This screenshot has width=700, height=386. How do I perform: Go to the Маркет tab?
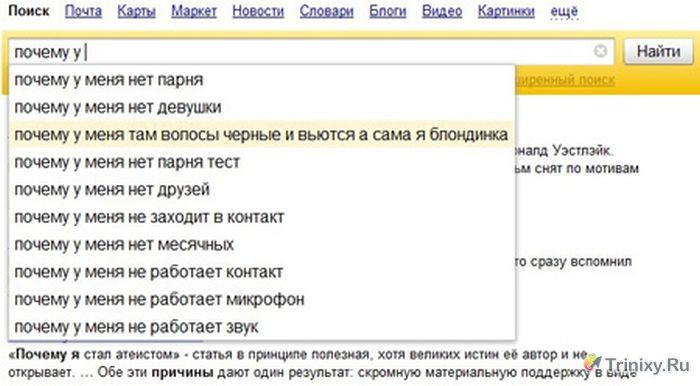(x=194, y=11)
